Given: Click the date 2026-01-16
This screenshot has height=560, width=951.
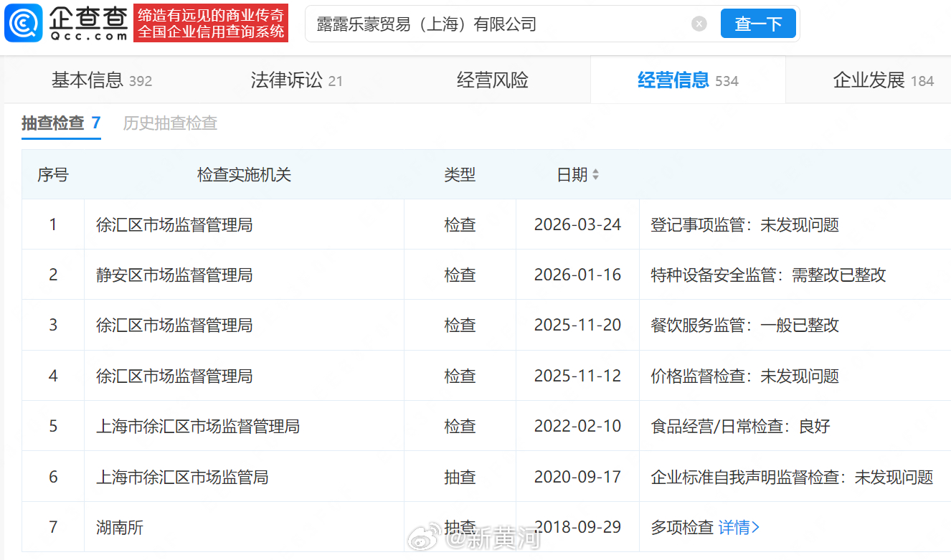Looking at the screenshot, I should [577, 275].
